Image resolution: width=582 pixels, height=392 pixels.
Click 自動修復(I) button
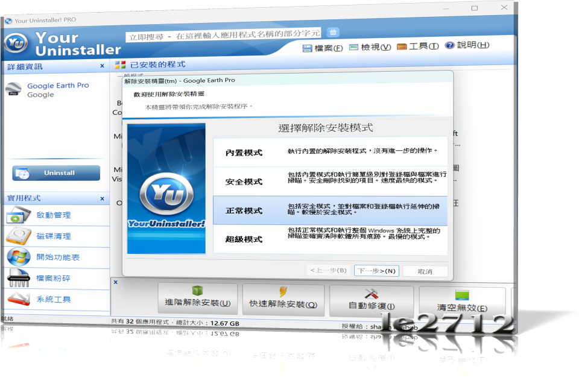pyautogui.click(x=372, y=302)
